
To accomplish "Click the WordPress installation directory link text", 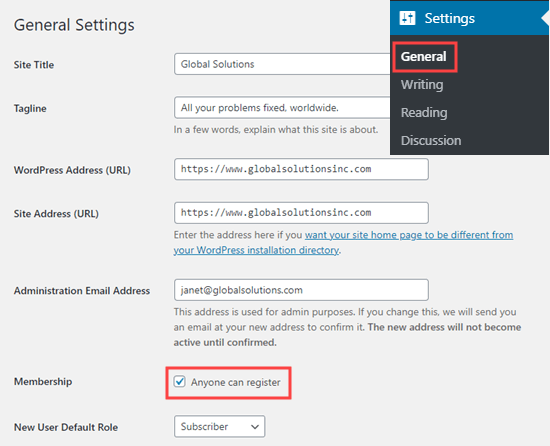I will 256,250.
